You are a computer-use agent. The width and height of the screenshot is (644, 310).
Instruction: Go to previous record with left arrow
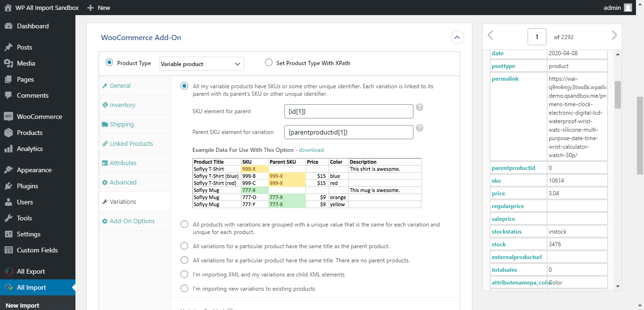(x=490, y=36)
